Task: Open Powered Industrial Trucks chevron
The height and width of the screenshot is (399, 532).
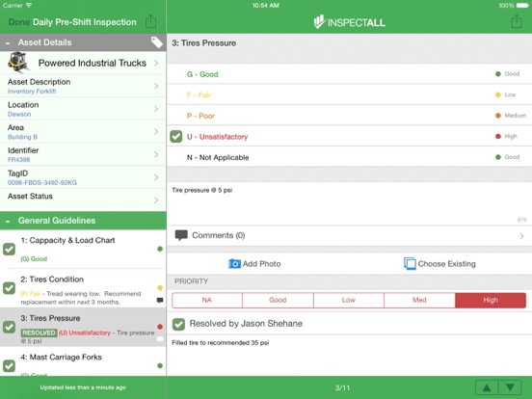Action: pos(156,63)
